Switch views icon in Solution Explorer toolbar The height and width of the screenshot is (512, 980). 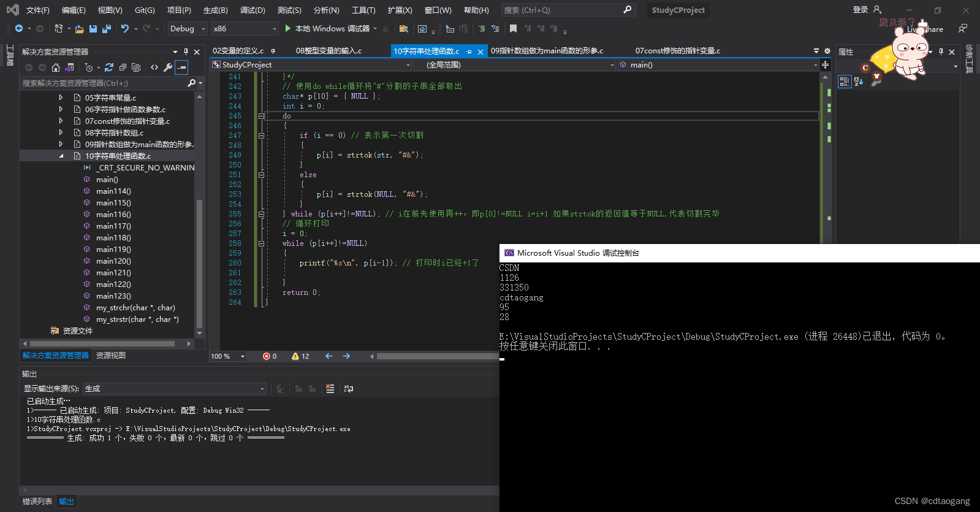tap(69, 67)
